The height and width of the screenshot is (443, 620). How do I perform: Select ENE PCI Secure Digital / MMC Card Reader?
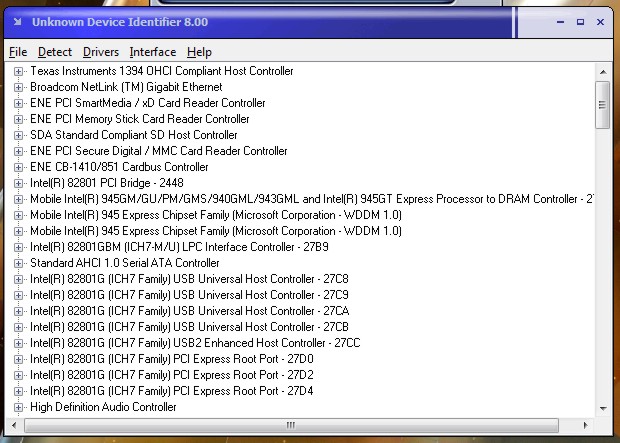pyautogui.click(x=159, y=151)
